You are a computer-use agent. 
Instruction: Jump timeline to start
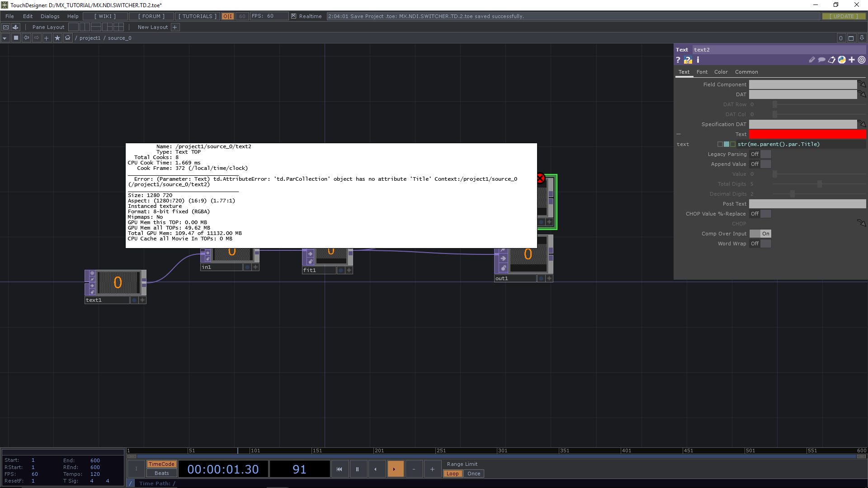coord(339,469)
